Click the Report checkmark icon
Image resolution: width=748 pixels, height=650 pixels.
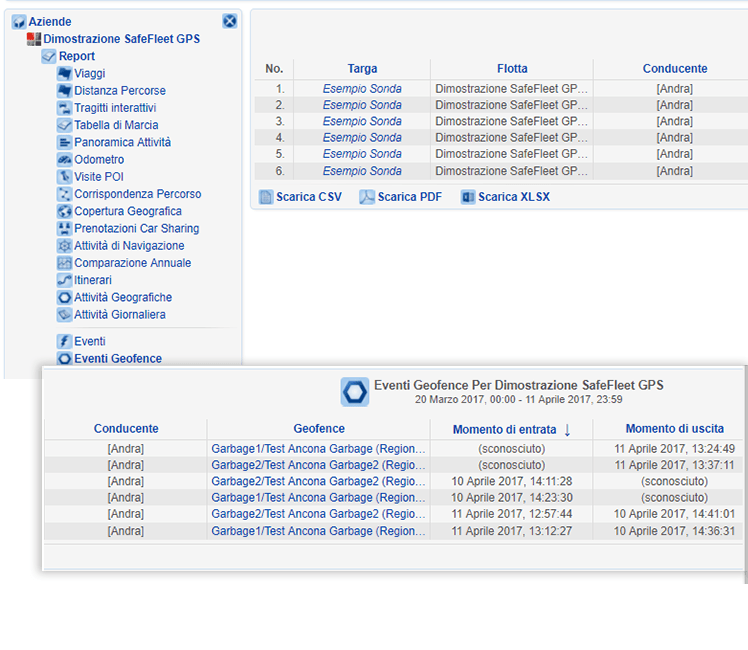[49, 56]
